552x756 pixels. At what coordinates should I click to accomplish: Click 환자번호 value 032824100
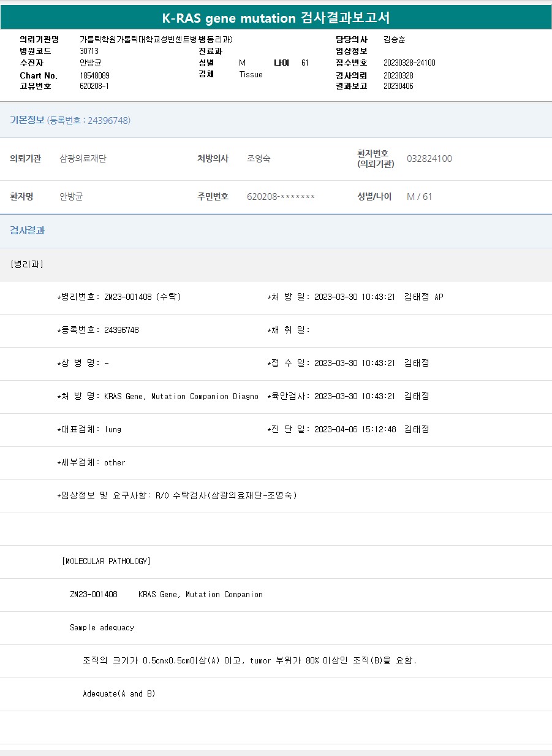(429, 159)
